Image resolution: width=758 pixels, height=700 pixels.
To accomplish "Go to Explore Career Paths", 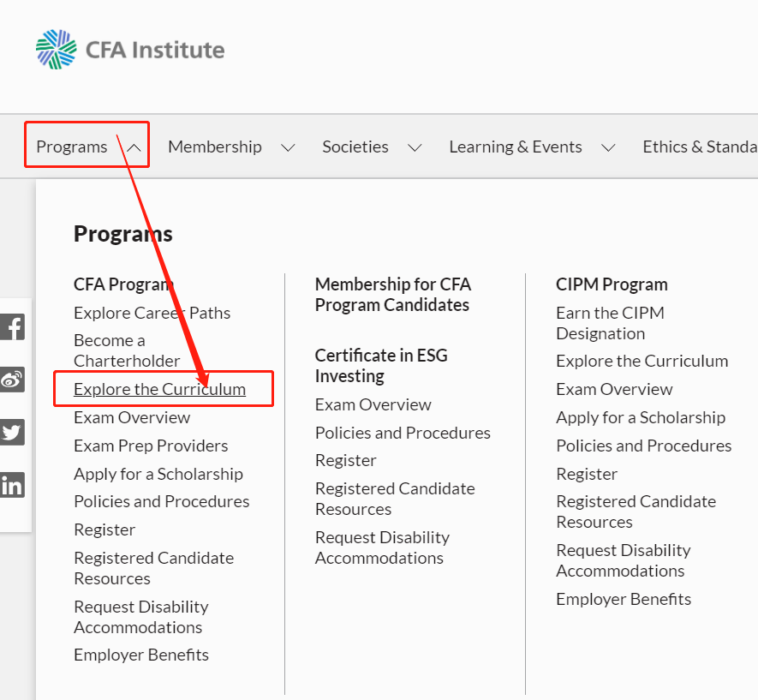I will click(x=152, y=313).
